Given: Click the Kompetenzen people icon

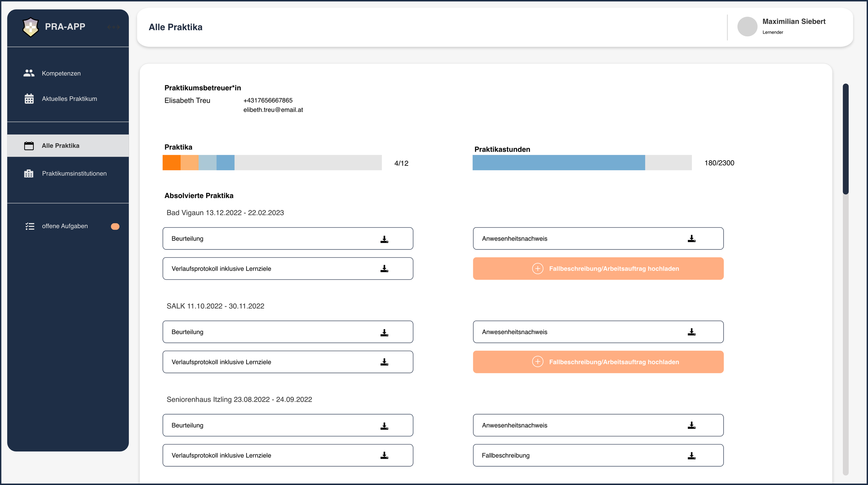Looking at the screenshot, I should pos(29,73).
